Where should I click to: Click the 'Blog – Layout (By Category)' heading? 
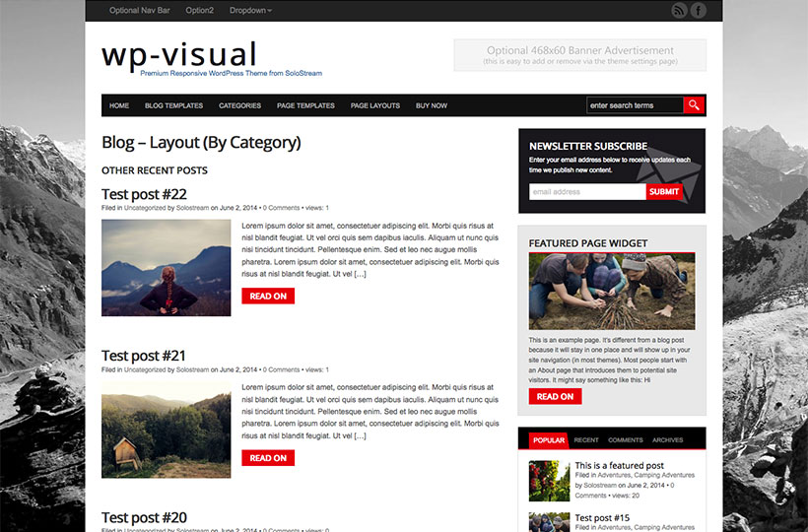pyautogui.click(x=201, y=143)
